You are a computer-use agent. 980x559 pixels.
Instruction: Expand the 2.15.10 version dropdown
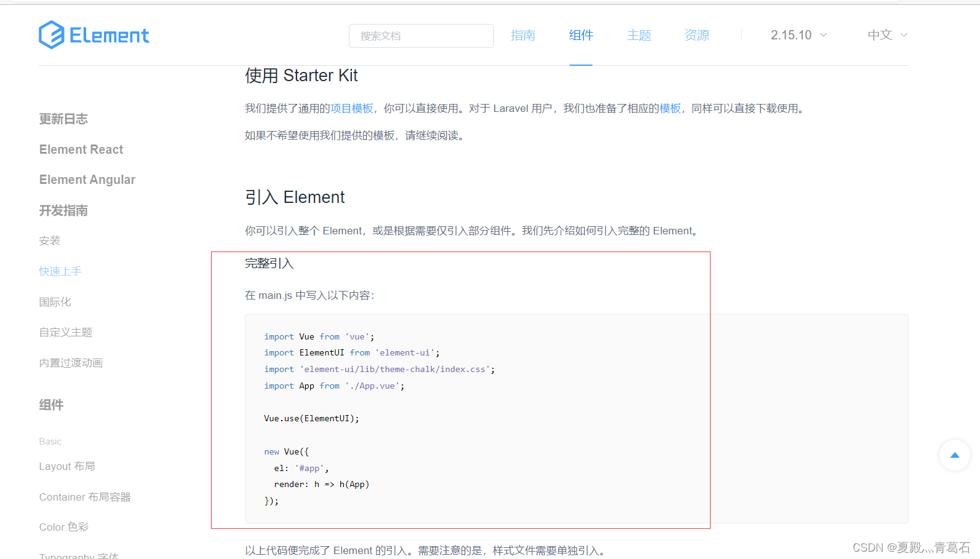(x=799, y=35)
